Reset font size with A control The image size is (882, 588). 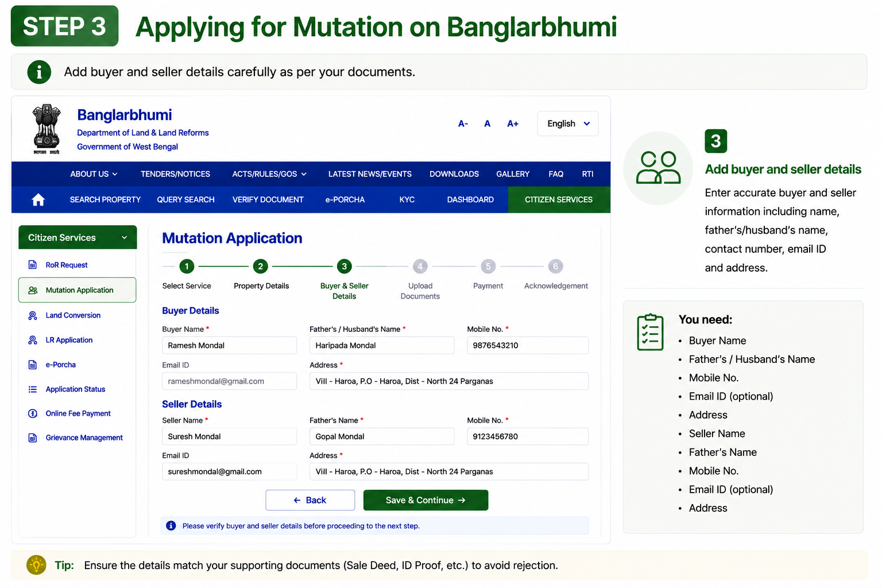pos(487,123)
